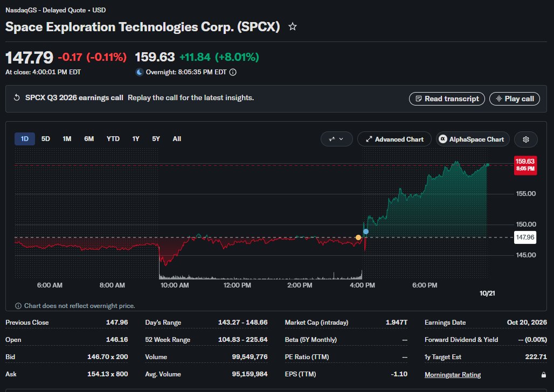Open the AlphaSpace Chart
Screen dimensions: 554x392
click(473, 139)
